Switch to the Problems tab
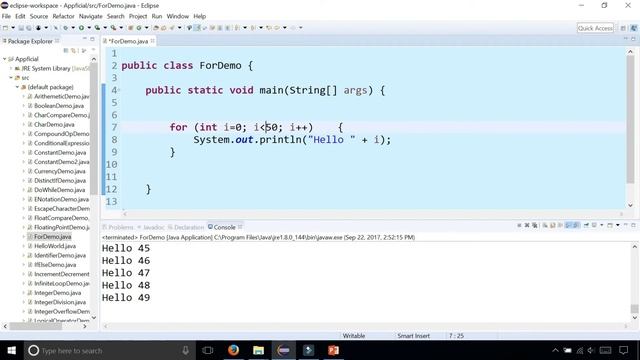Viewport: 640px width, 360px height. pos(118,227)
